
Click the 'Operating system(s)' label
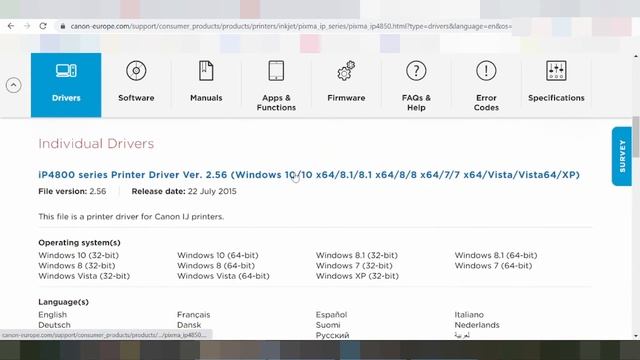tap(79, 242)
